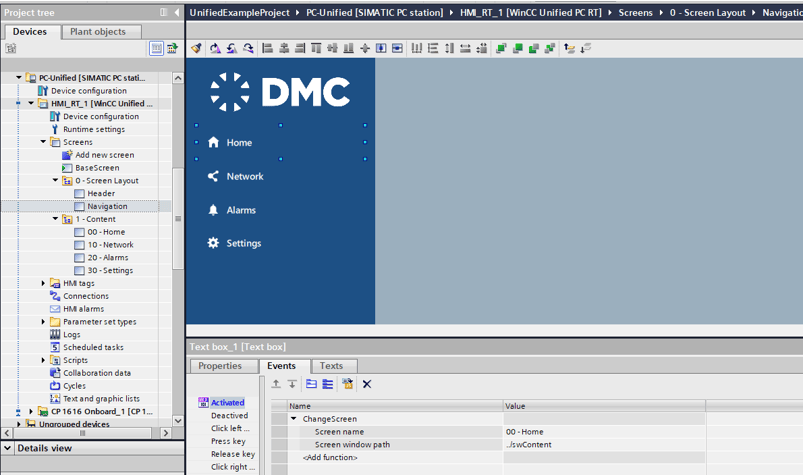Image resolution: width=804 pixels, height=475 pixels.
Task: Distribute objects horizontally evenly icon
Action: [417, 48]
